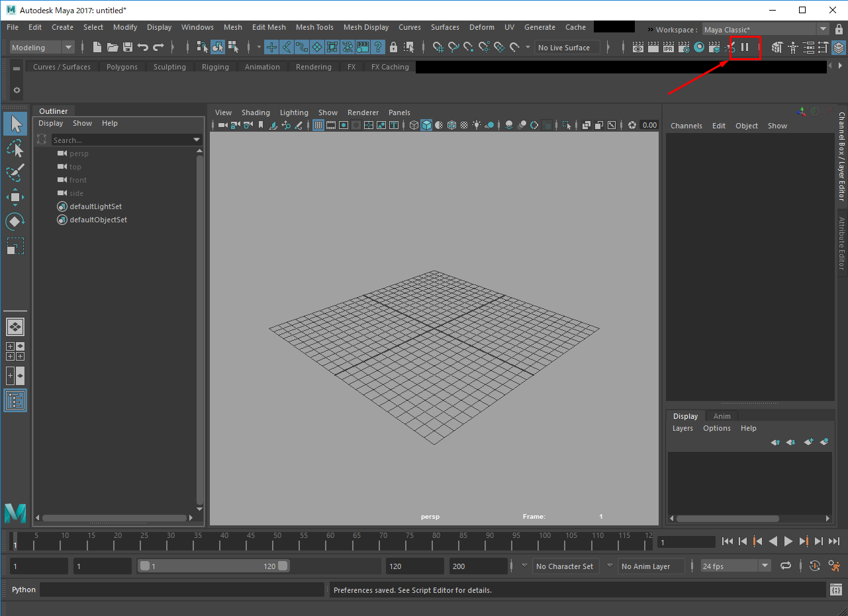Click the Open Scene folder icon

[x=113, y=47]
